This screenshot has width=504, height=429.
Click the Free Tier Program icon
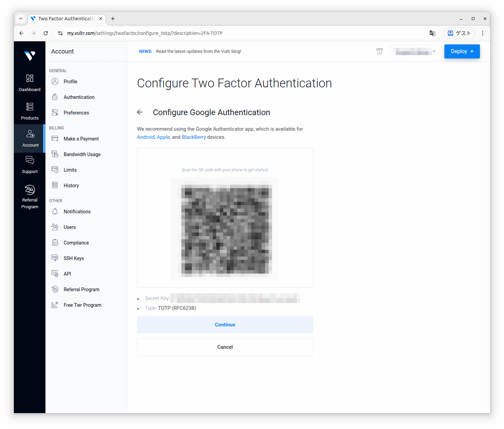coord(55,305)
